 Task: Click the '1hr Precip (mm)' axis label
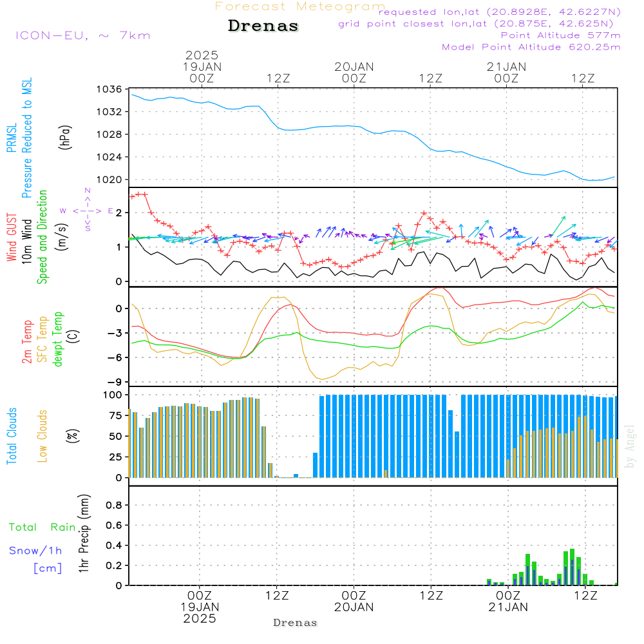[84, 533]
